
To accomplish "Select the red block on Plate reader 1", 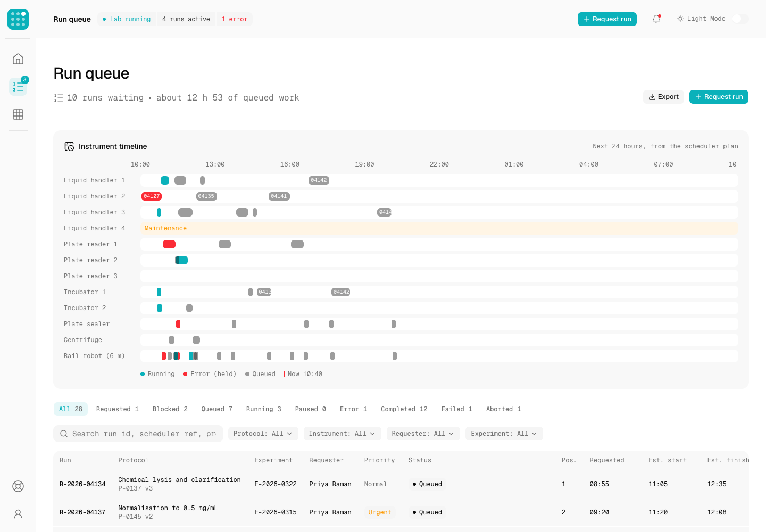I will pyautogui.click(x=169, y=244).
